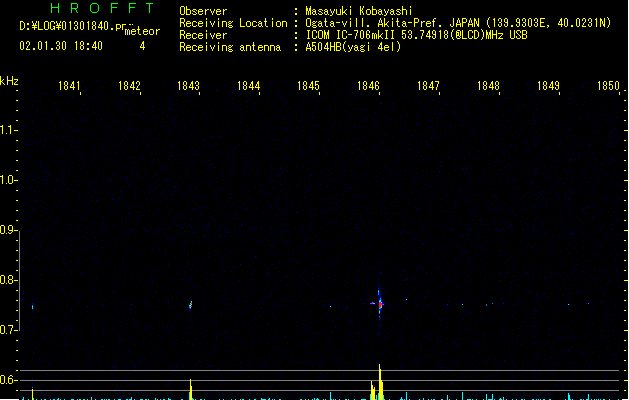Select location text Ogata-vill. Akita-Pref. JAPAN
This screenshot has height=400, width=629.
pyautogui.click(x=393, y=23)
